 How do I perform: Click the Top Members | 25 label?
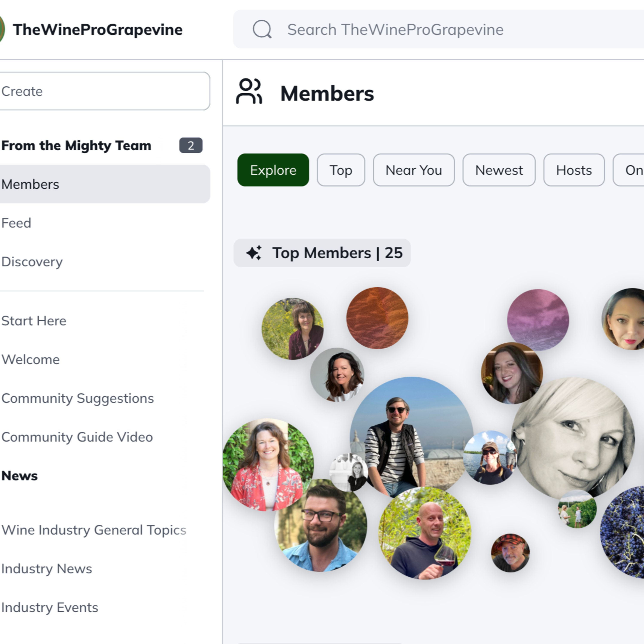337,253
